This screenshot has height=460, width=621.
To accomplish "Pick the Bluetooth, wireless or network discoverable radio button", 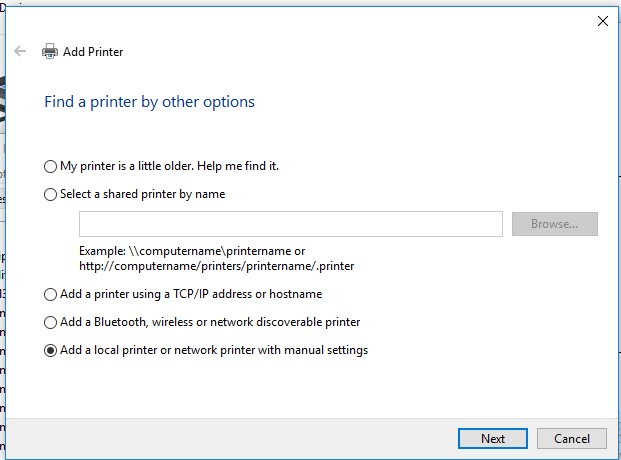I will tap(51, 323).
